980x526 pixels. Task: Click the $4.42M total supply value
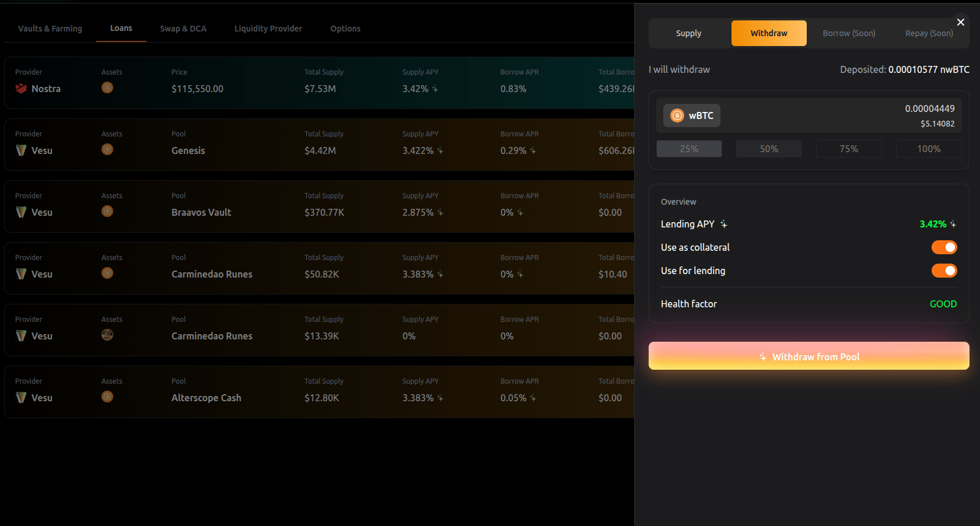coord(320,150)
